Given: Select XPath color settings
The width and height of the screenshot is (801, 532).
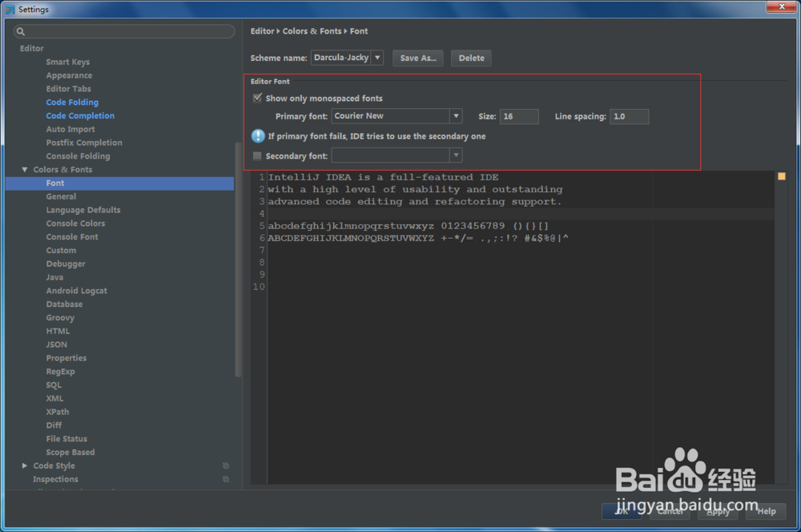Looking at the screenshot, I should pyautogui.click(x=57, y=412).
